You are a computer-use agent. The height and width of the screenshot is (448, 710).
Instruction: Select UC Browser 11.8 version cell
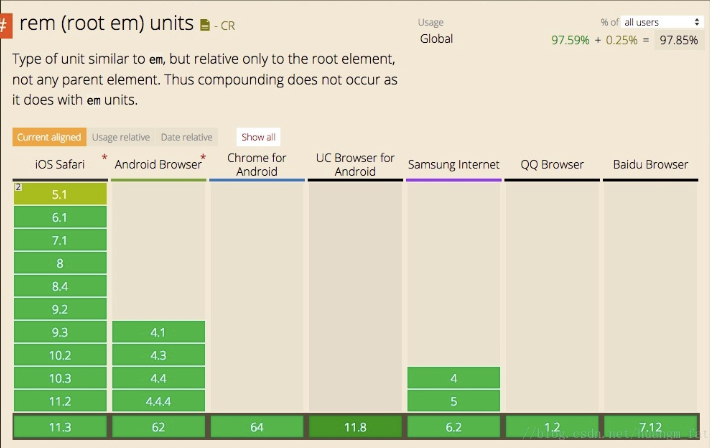pyautogui.click(x=355, y=427)
